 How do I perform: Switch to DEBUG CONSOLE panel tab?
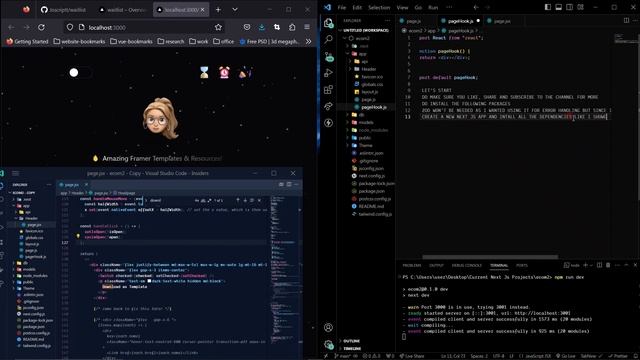(x=467, y=265)
